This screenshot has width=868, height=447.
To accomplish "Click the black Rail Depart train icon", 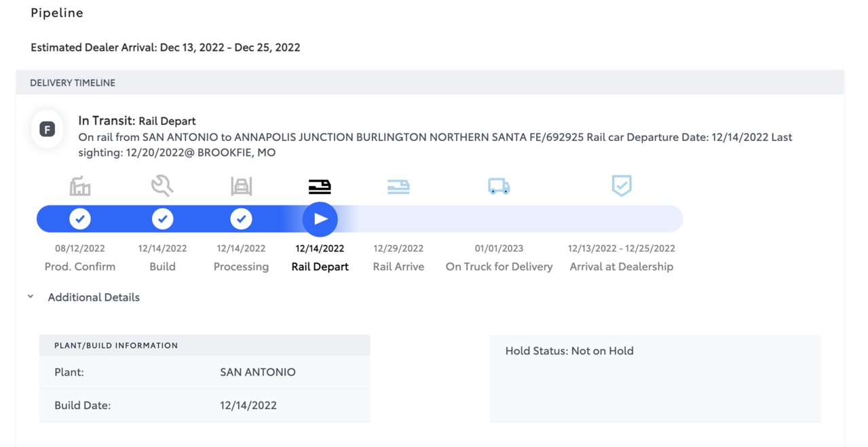I will coord(320,187).
